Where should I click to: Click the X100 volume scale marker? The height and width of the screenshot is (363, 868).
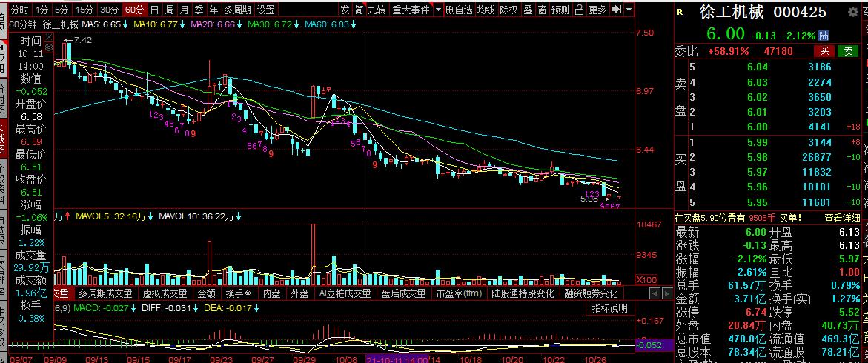pos(646,279)
